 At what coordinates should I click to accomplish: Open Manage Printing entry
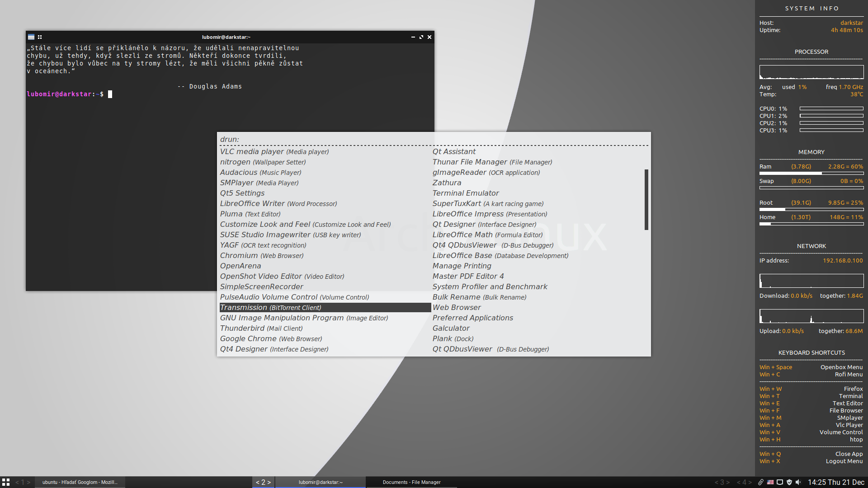click(538, 266)
